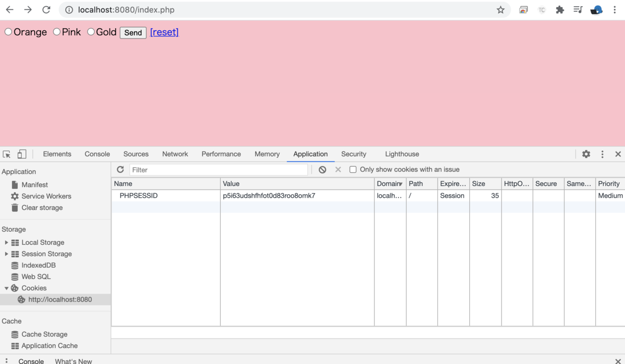Click the cookie Filter input field
The image size is (625, 364).
[x=219, y=169]
